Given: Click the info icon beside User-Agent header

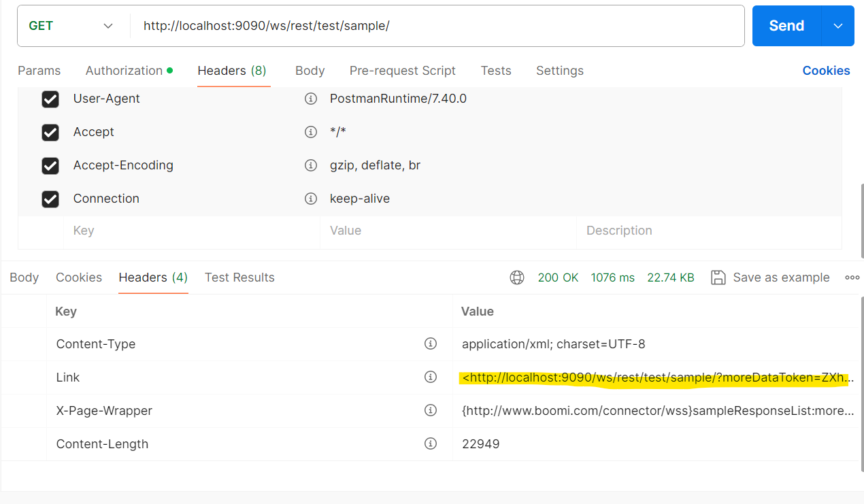Looking at the screenshot, I should click(x=311, y=99).
